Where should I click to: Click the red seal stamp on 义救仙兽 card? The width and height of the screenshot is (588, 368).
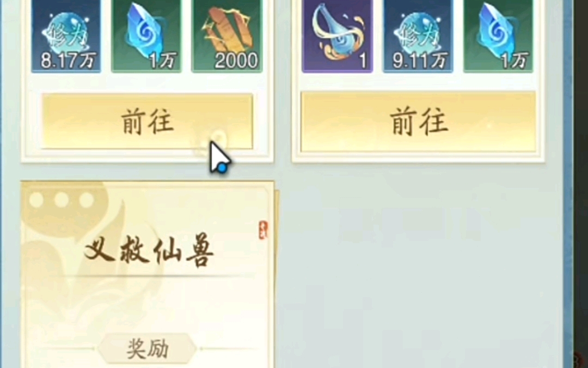[264, 230]
